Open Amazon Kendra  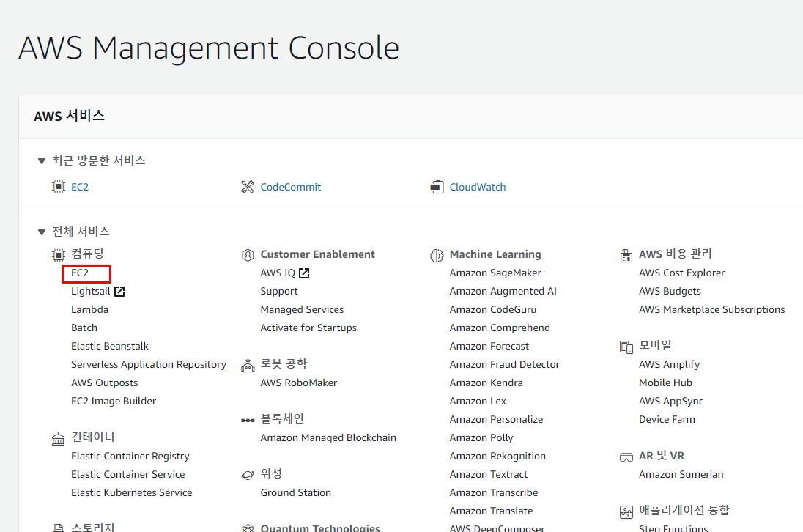click(486, 383)
